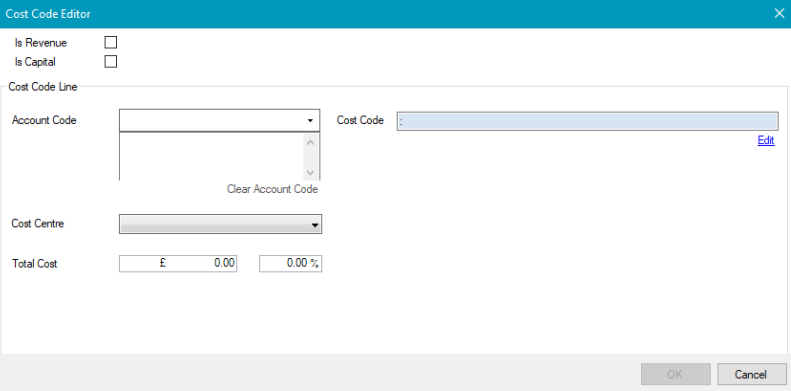Click the Total Cost percentage field
Screen dimensions: 791x391
click(x=291, y=263)
